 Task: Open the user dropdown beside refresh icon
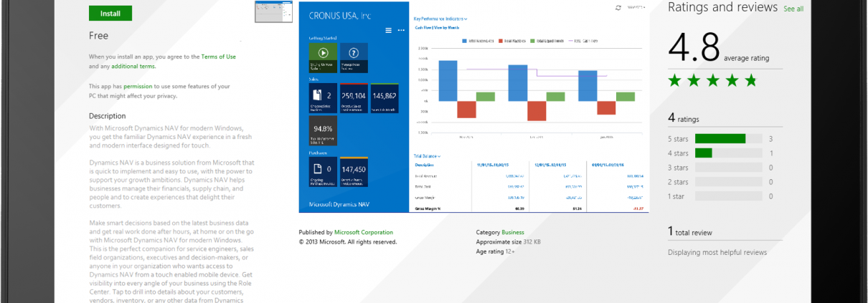pyautogui.click(x=636, y=7)
